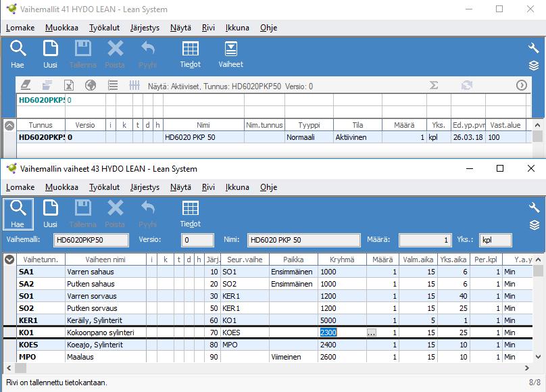Click the scroll up arrow in the Vaihemallit grid
546x392 pixels.
point(537,125)
